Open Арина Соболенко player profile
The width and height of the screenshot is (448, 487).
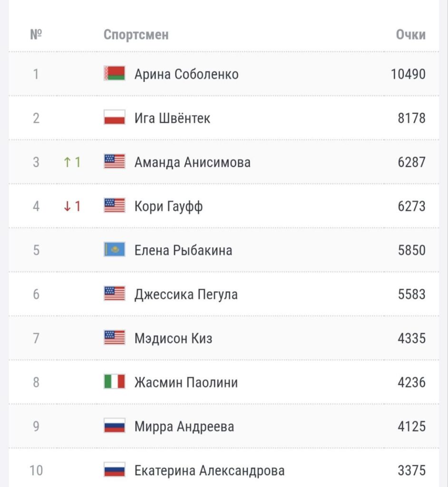186,74
